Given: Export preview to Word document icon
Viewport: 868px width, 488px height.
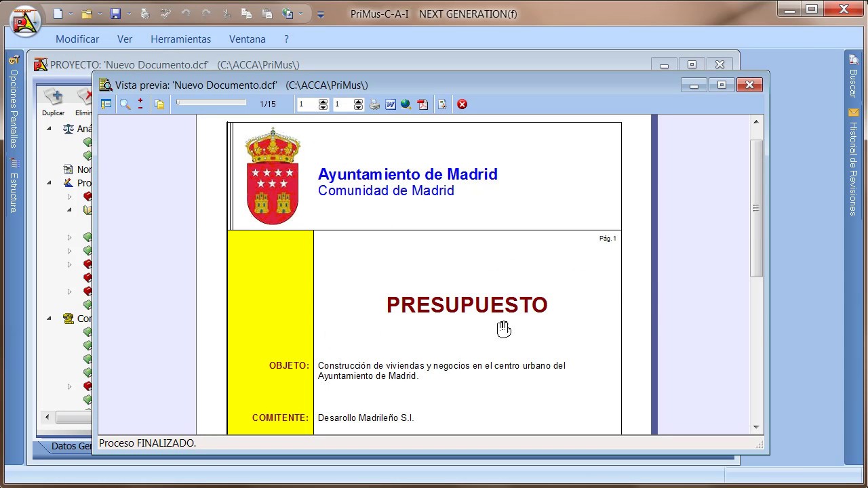Looking at the screenshot, I should (x=391, y=104).
